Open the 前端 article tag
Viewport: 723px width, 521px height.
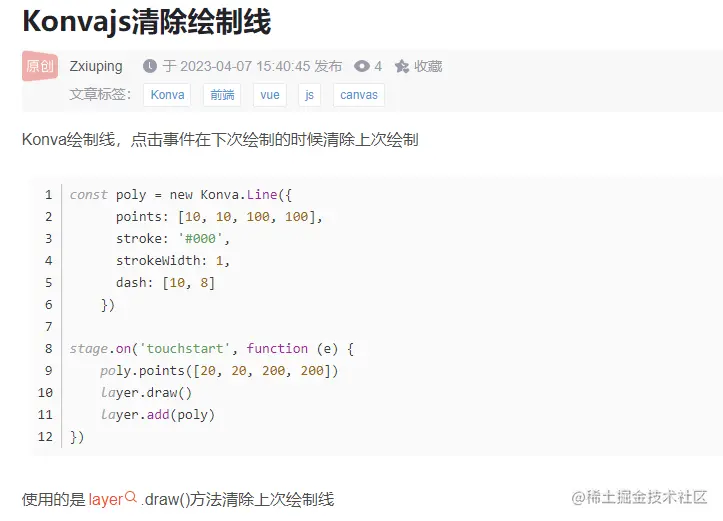coord(221,95)
